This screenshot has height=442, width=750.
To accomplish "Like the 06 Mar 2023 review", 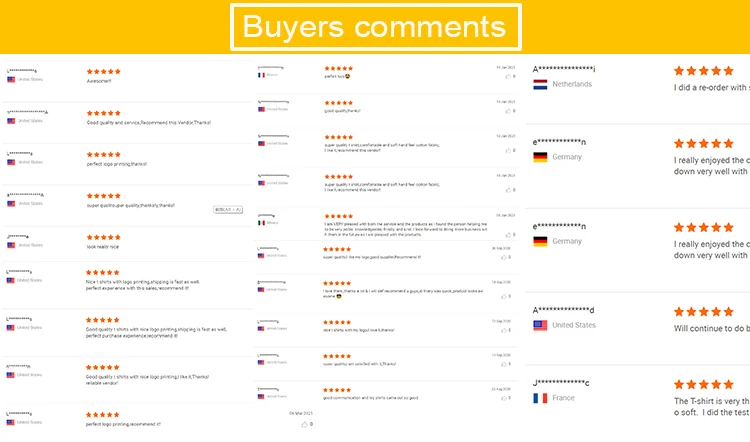I will [x=303, y=424].
